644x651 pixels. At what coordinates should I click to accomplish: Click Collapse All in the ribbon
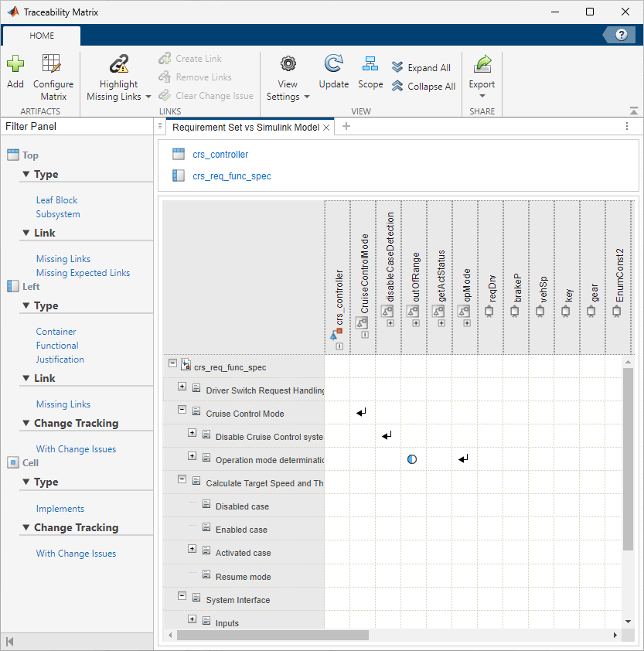424,87
